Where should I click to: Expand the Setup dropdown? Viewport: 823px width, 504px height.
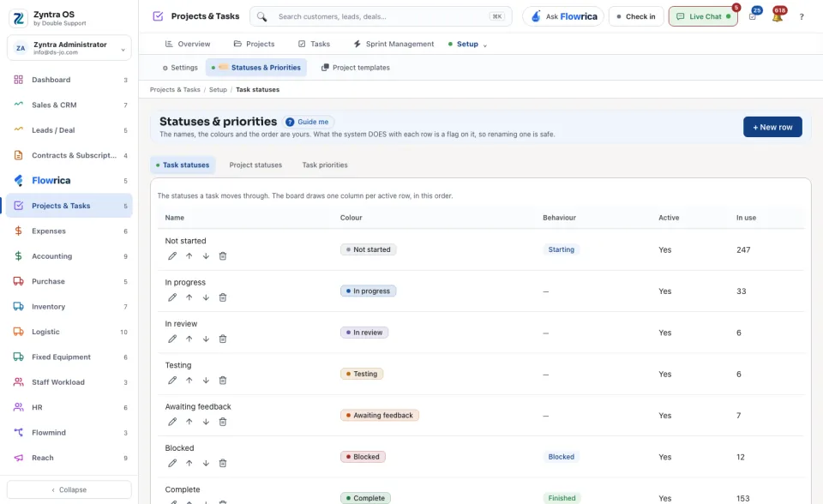pyautogui.click(x=468, y=44)
